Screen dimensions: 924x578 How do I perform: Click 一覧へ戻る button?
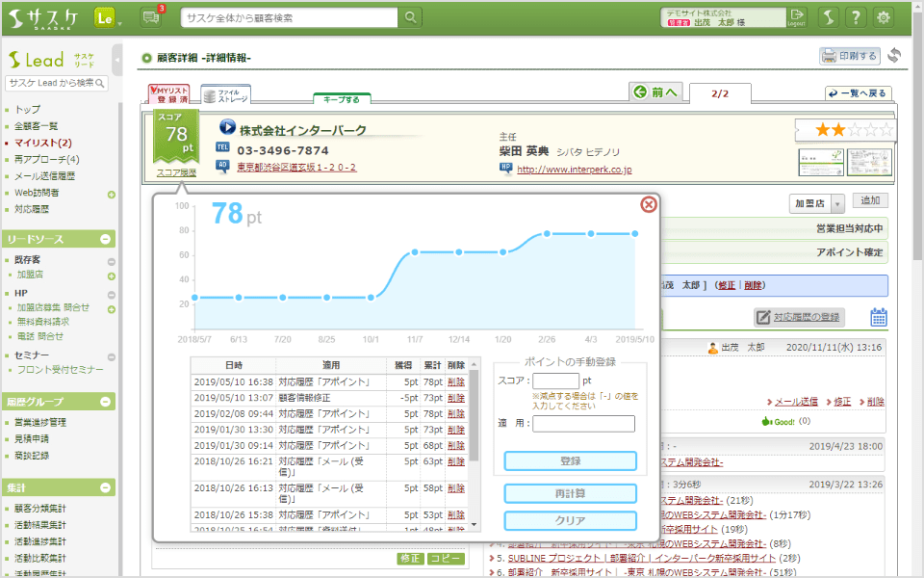coord(858,93)
